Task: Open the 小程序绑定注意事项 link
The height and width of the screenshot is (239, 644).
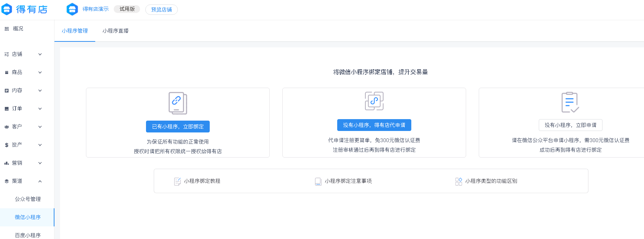Action: coord(348,181)
